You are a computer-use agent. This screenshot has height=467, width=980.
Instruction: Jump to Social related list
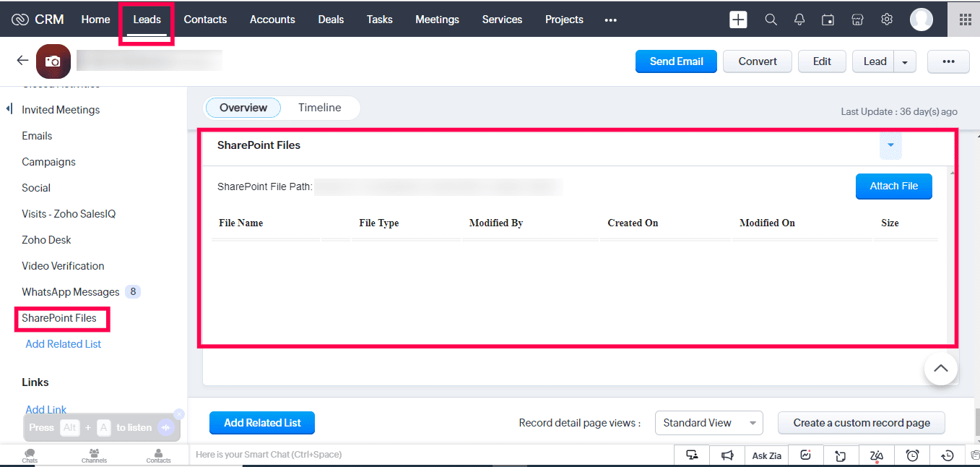(36, 188)
